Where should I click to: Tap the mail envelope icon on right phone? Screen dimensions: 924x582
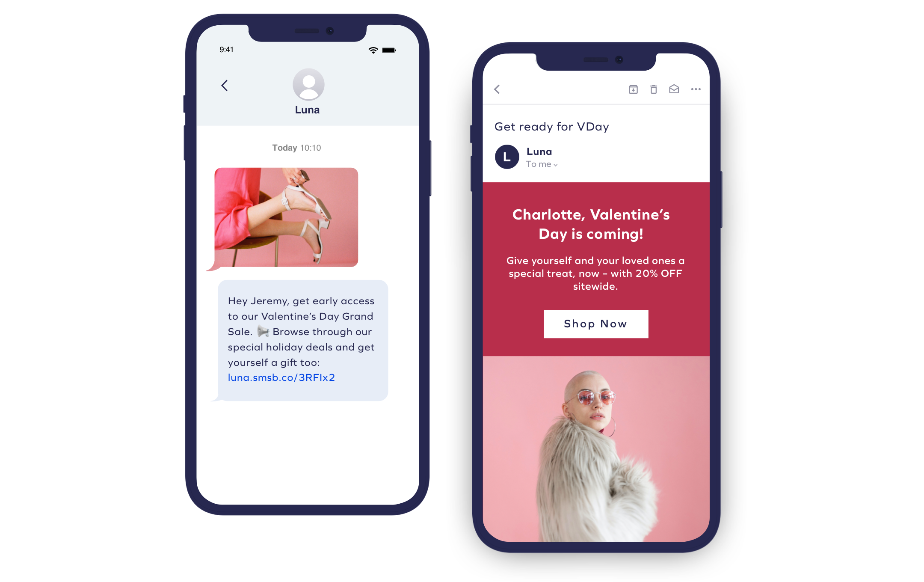673,89
